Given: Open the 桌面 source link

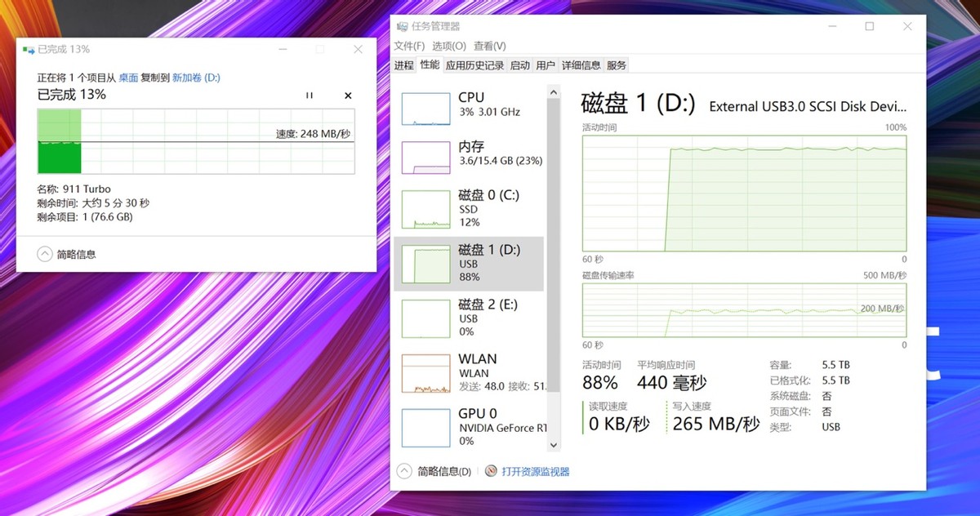Looking at the screenshot, I should click(x=128, y=78).
